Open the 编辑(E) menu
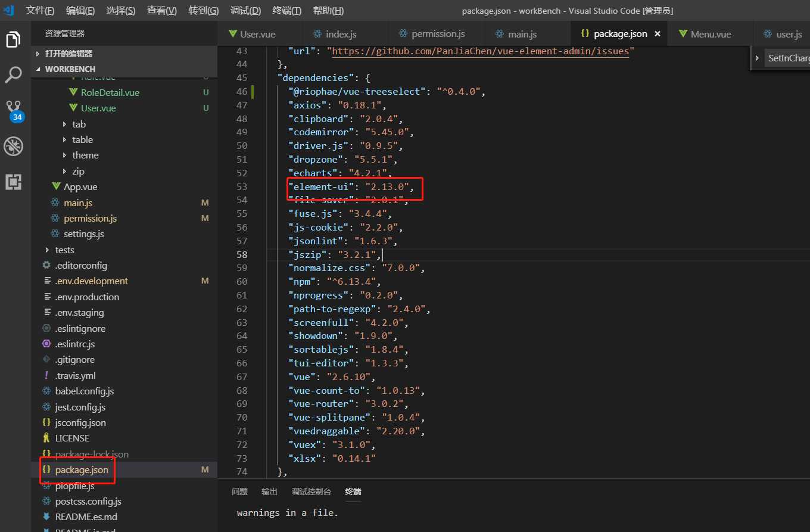810x532 pixels. click(x=80, y=11)
